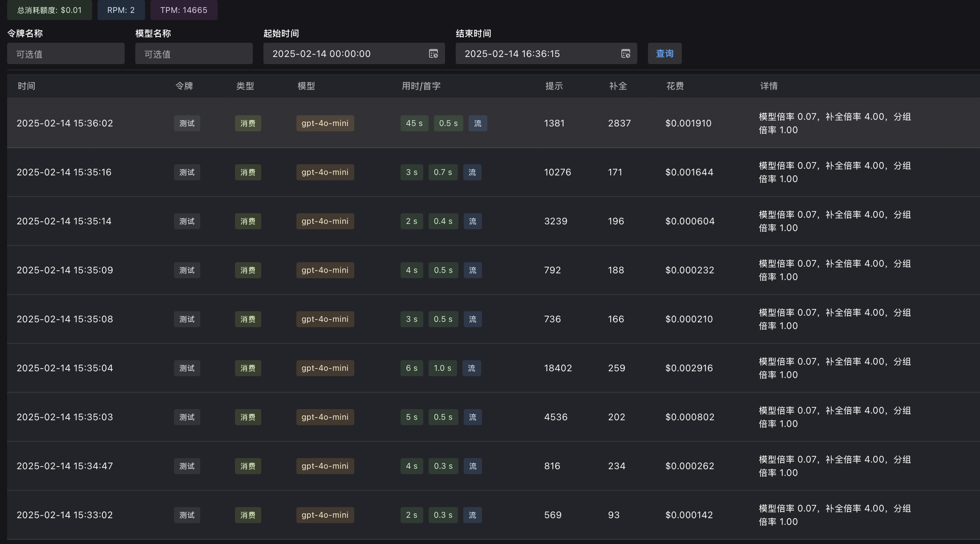This screenshot has height=544, width=980.
Task: Select completion count 234
Action: 617,466
